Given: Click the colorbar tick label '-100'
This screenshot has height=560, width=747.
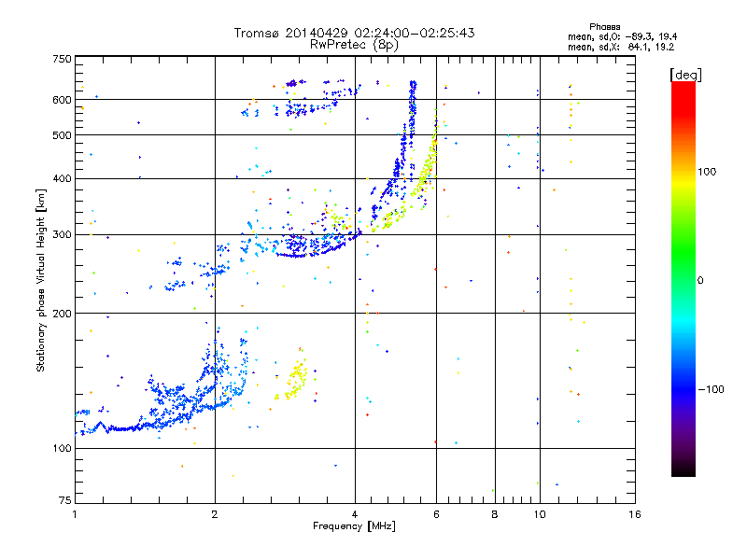Looking at the screenshot, I should (712, 389).
